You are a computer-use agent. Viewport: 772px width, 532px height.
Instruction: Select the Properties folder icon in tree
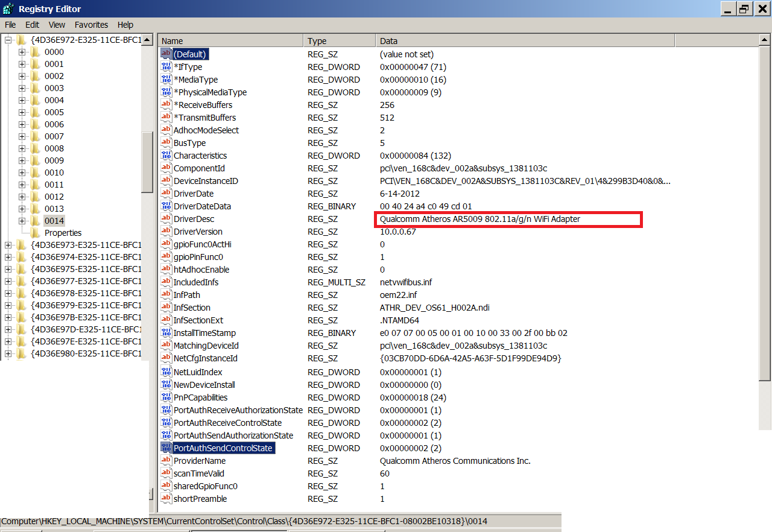[x=36, y=233]
